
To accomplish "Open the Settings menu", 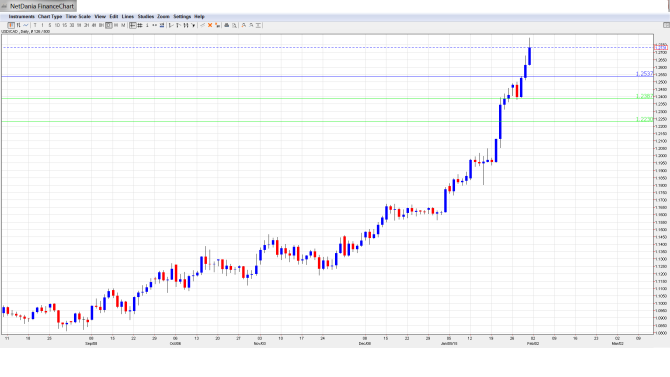I will click(x=182, y=16).
